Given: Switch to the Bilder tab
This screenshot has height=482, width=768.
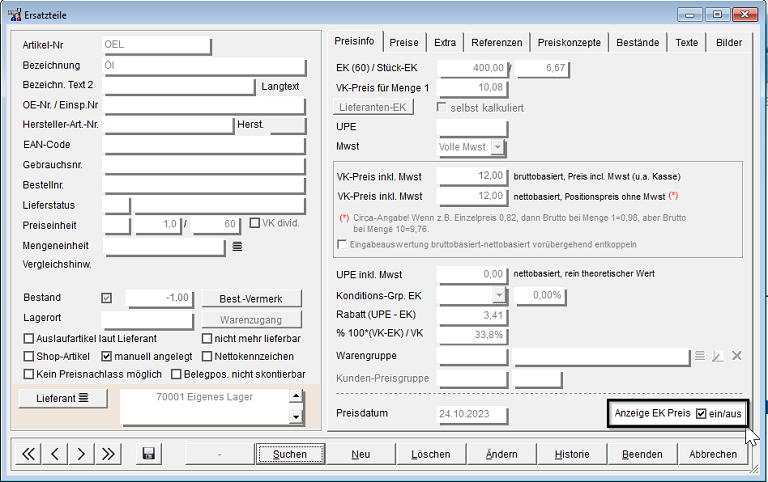Looking at the screenshot, I should 729,43.
